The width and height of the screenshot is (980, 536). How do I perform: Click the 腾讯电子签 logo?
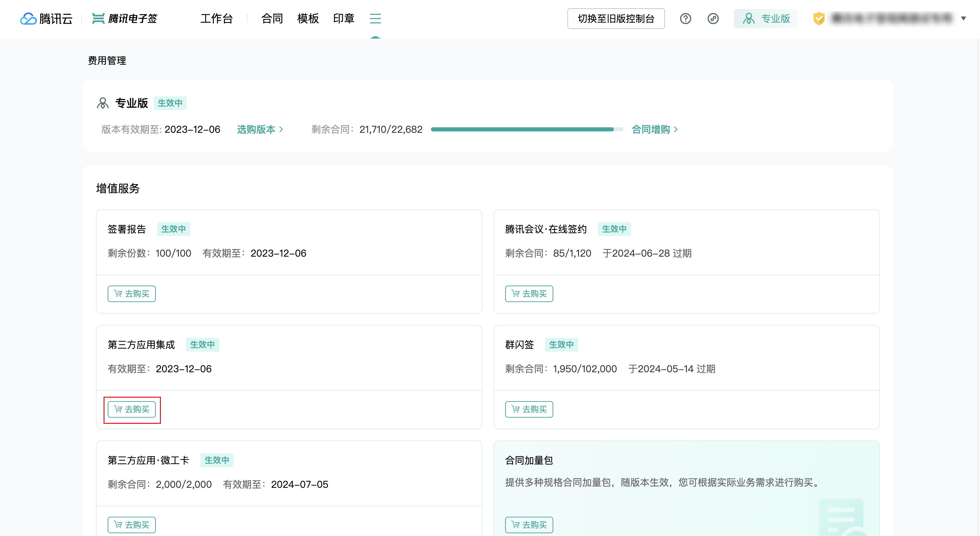coord(124,18)
